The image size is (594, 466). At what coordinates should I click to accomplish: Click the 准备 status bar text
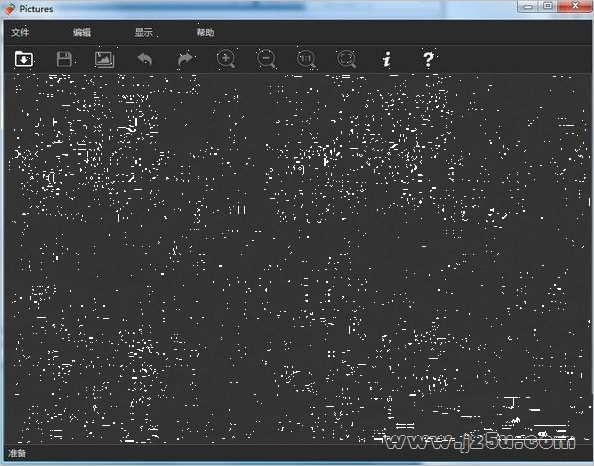[x=17, y=453]
